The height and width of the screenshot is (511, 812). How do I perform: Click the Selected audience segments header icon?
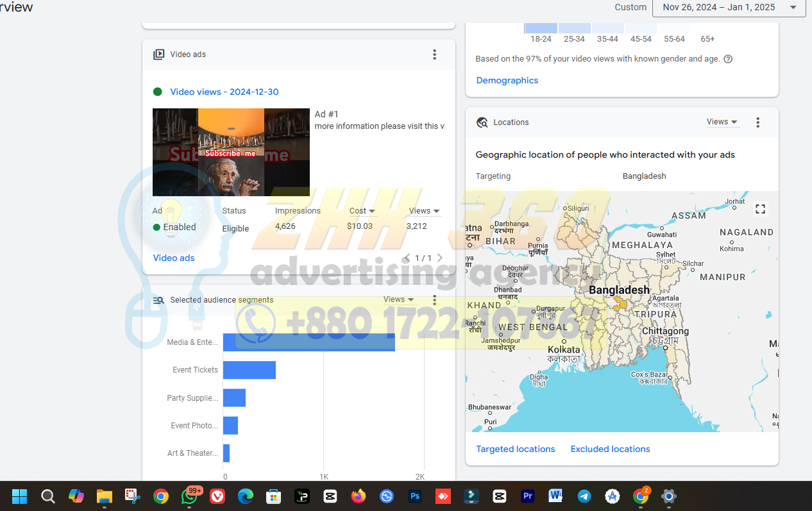(x=158, y=300)
